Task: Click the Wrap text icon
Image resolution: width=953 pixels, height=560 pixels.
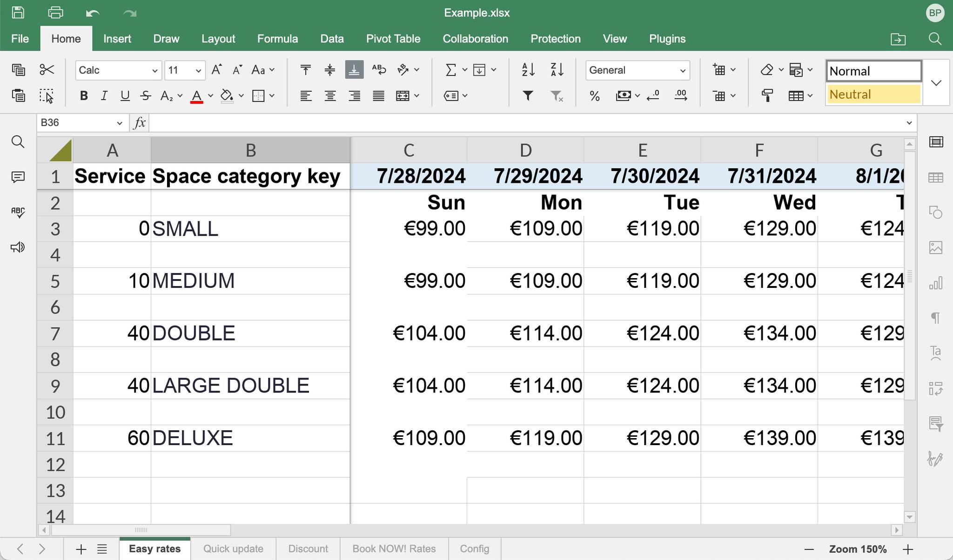Action: tap(379, 70)
